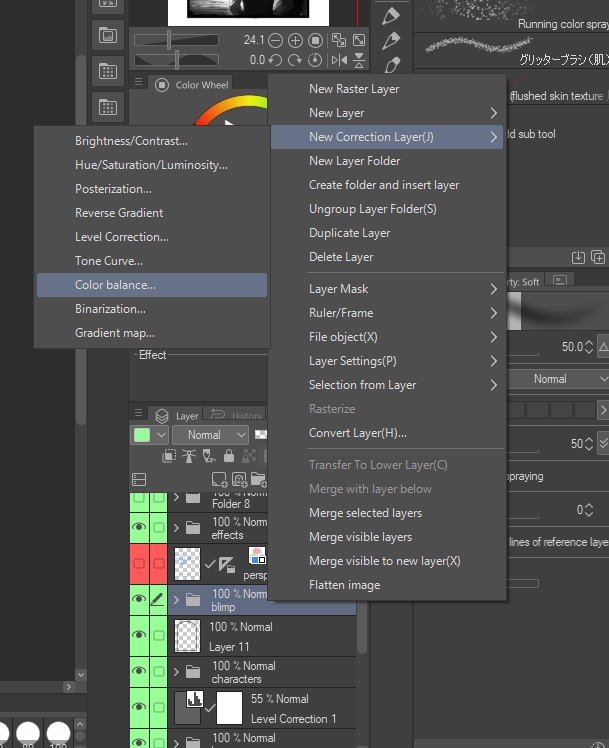Toggle edit checkbox on effects folder

click(x=158, y=527)
